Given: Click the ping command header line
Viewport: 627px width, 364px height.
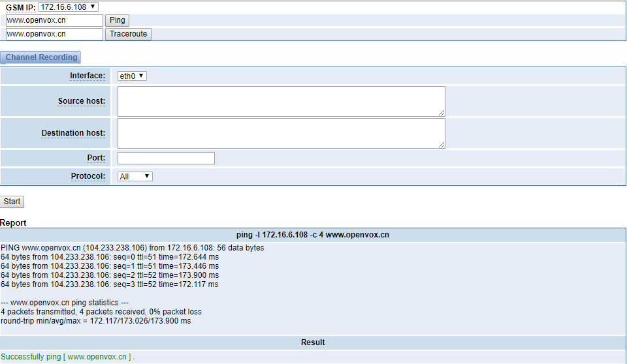Looking at the screenshot, I should (x=313, y=235).
